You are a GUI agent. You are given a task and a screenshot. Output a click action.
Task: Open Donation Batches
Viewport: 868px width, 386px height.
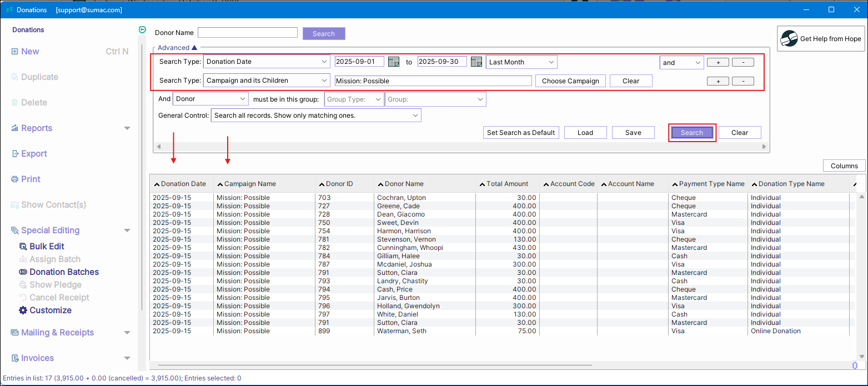(64, 272)
